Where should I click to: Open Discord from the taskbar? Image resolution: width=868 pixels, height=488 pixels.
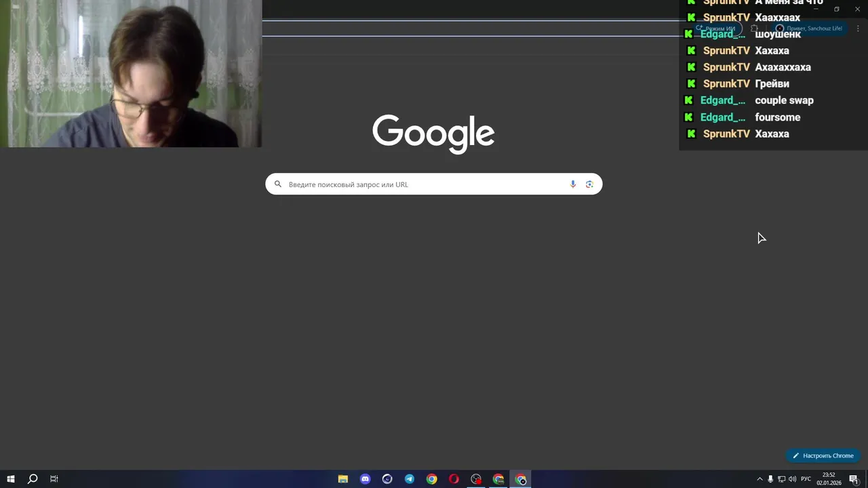(366, 479)
